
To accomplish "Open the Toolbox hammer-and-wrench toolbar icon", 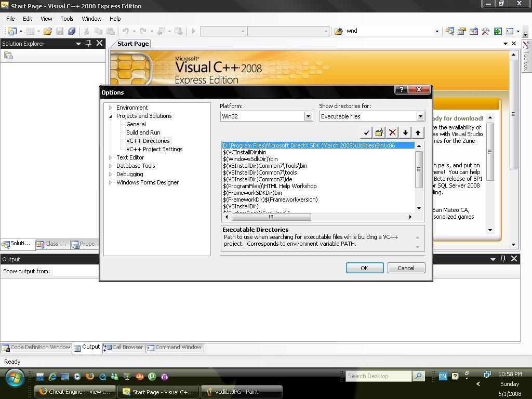I will [486, 31].
